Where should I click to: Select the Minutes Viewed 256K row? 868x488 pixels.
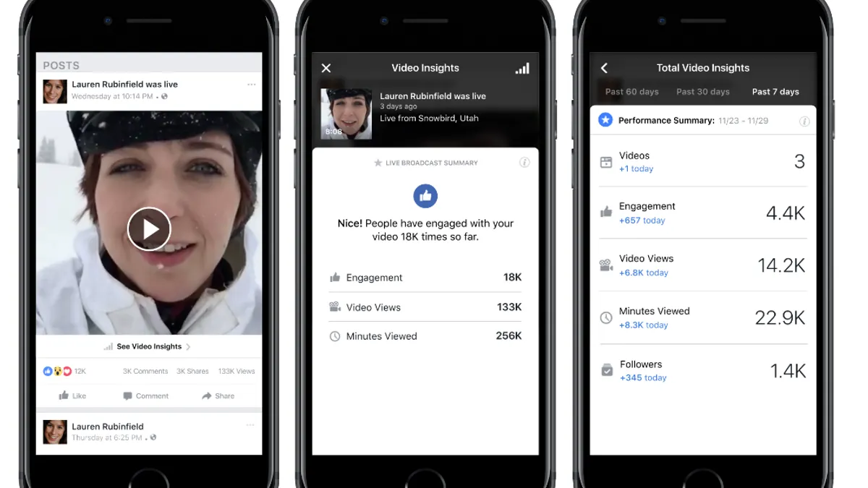point(425,336)
